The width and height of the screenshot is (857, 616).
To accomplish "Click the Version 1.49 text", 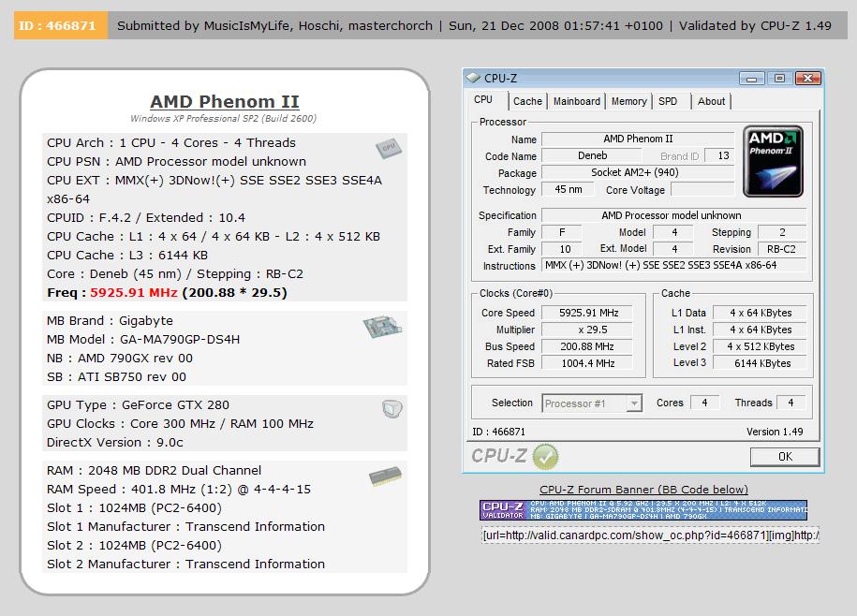I will click(775, 432).
